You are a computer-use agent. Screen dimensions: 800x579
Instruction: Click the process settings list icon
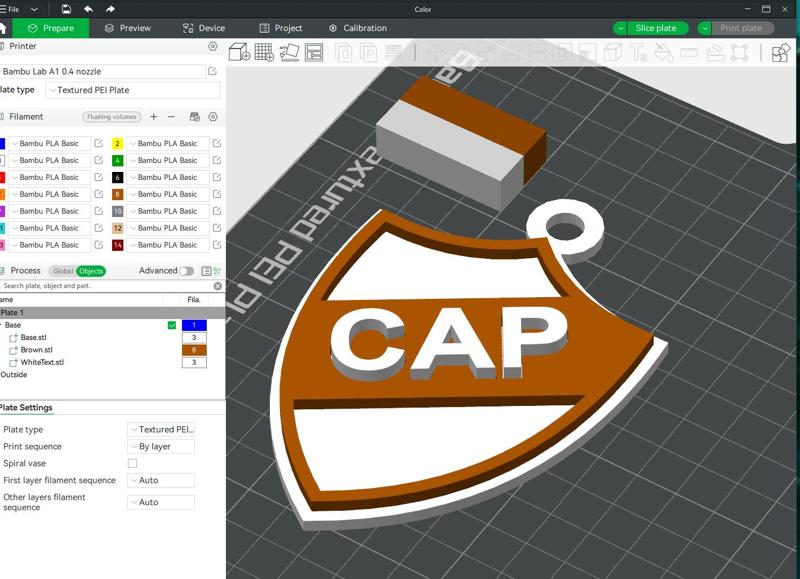tap(206, 271)
